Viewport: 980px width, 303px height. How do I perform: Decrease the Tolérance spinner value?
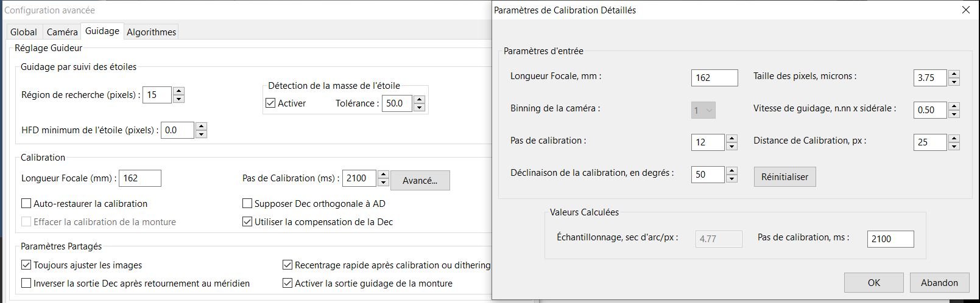click(419, 108)
